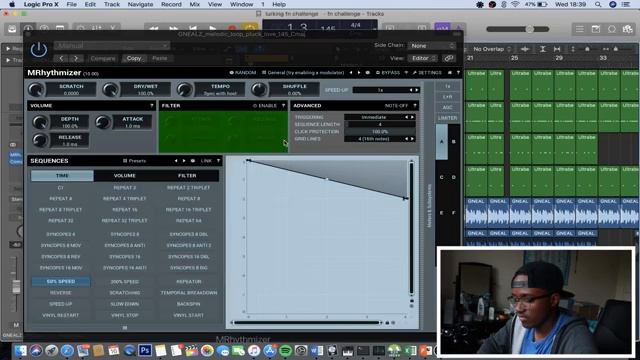Select the VINYL STOP sequence
640x360 pixels.
(124, 316)
